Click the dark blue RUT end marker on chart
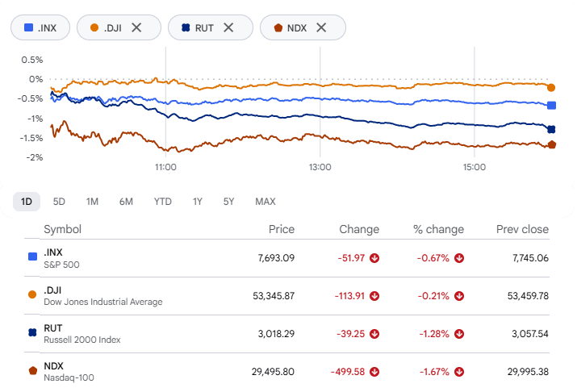The image size is (577, 392). pyautogui.click(x=551, y=129)
